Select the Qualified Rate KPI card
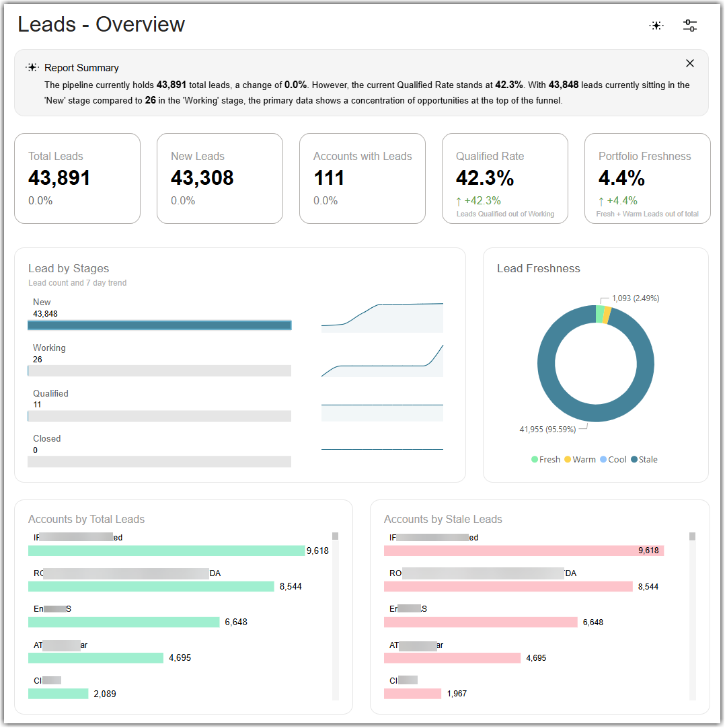 pyautogui.click(x=505, y=178)
